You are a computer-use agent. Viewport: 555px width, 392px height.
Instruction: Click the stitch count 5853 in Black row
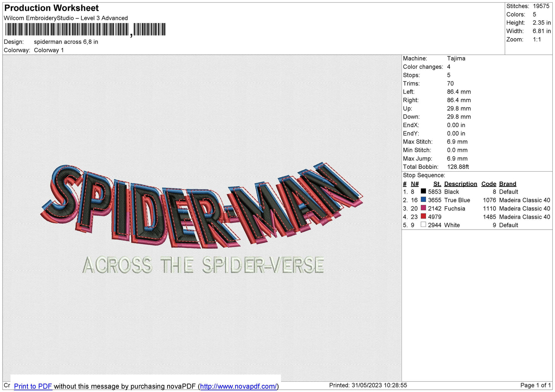[x=435, y=192]
